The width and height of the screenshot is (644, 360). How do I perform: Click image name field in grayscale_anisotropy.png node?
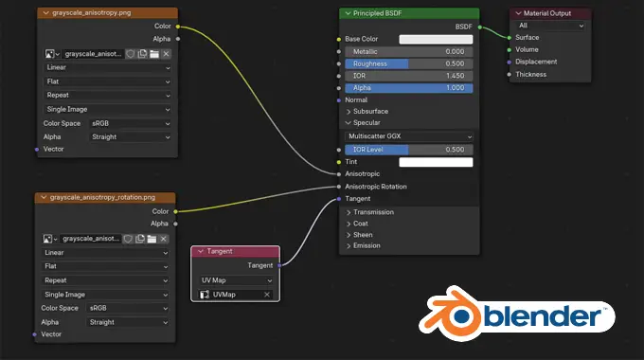(93, 54)
